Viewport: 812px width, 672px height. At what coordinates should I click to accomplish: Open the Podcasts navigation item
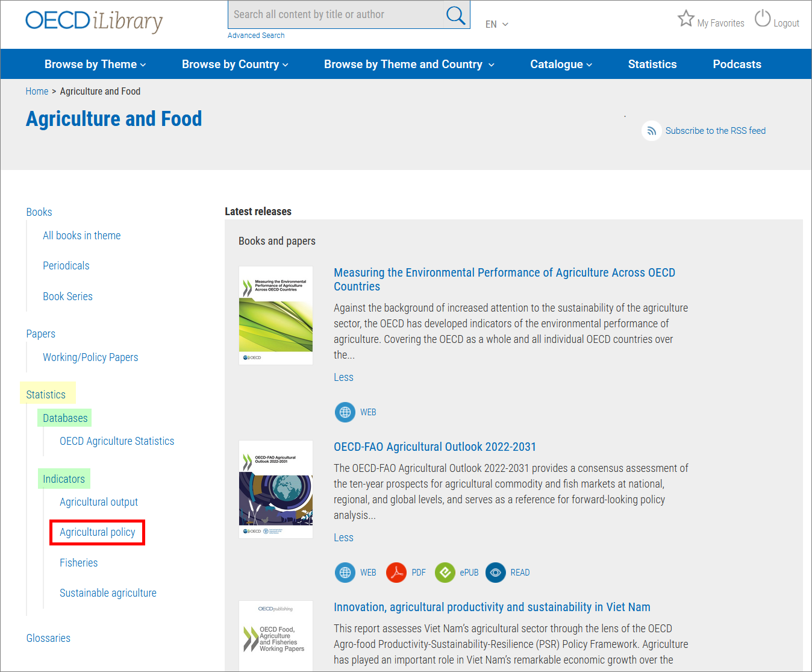point(737,64)
